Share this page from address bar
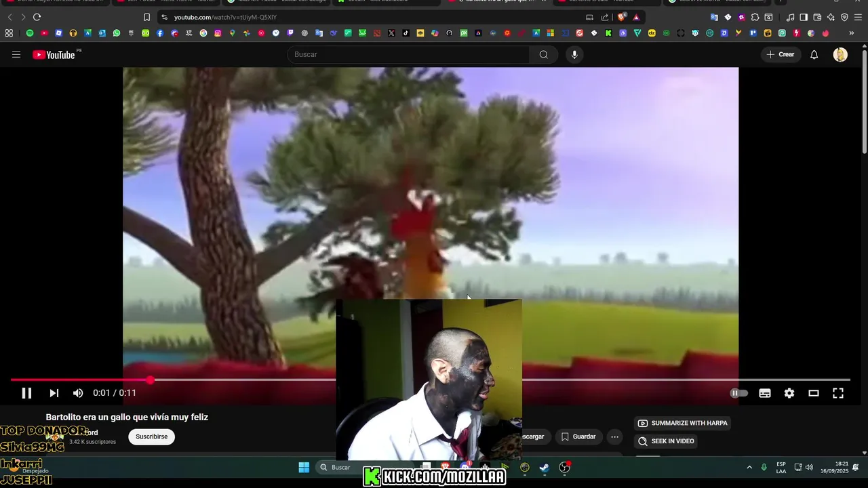The height and width of the screenshot is (488, 868). coord(604,17)
